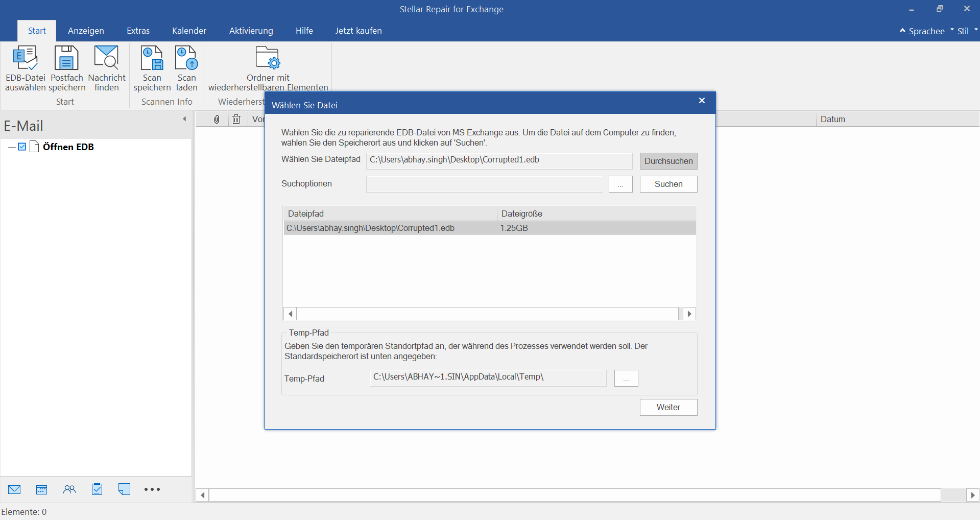Select the Öffnen EDB tree item

point(68,147)
